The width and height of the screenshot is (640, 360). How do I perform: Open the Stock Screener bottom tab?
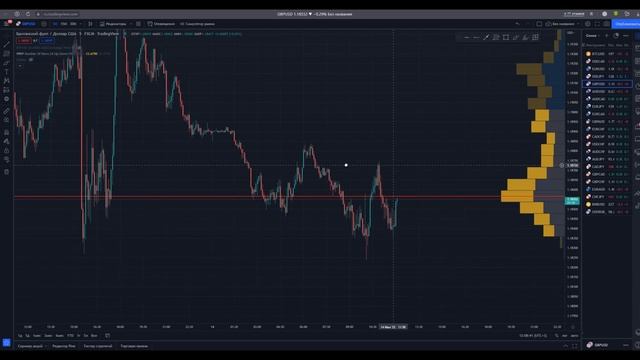tap(31, 346)
